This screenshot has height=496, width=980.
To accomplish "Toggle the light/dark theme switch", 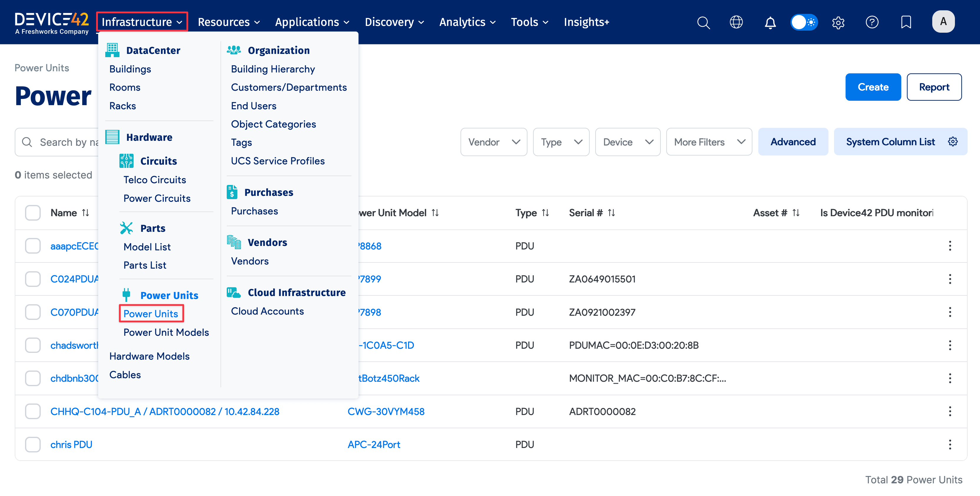I will click(x=804, y=22).
